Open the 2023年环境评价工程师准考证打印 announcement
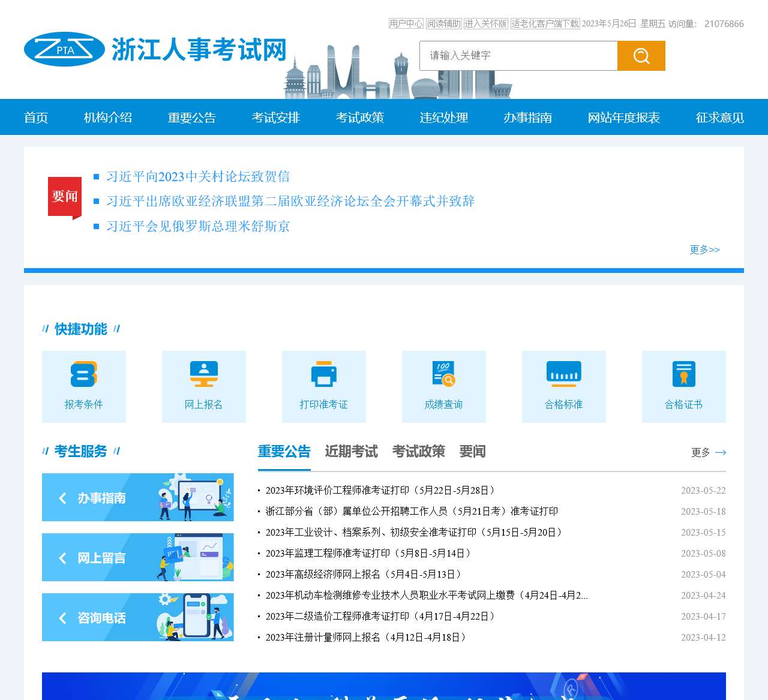The image size is (768, 700). pos(380,491)
